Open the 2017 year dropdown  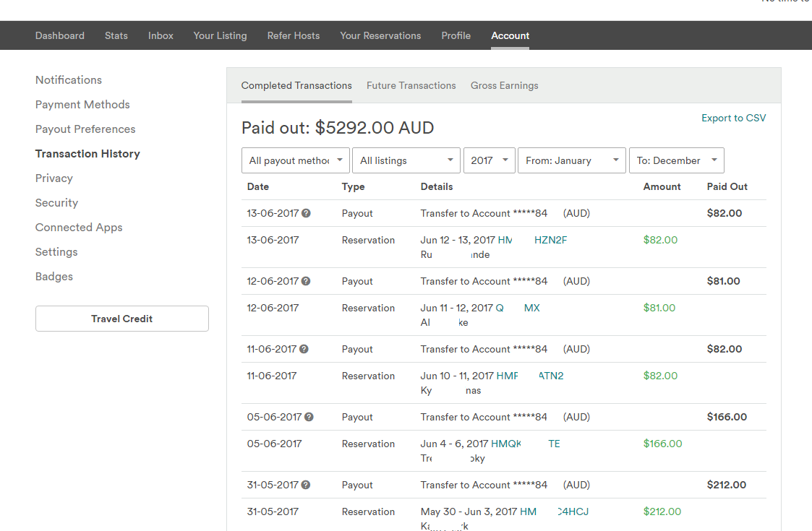pos(489,160)
